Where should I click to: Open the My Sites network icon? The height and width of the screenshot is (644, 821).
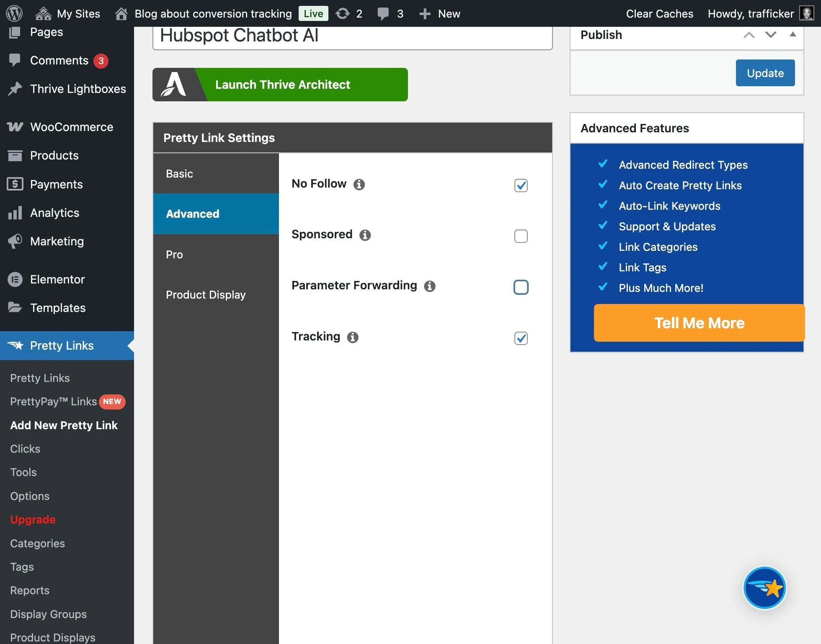point(43,13)
